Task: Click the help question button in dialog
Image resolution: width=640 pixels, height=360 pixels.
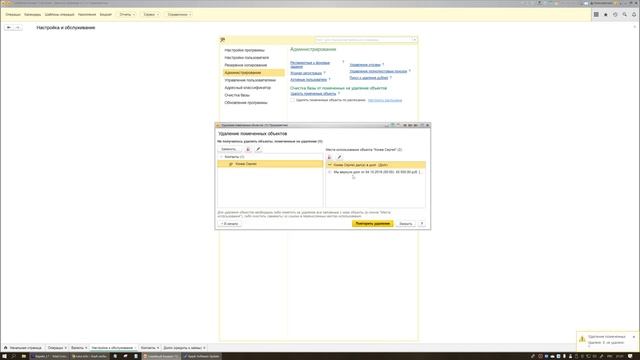Action: coord(422,224)
